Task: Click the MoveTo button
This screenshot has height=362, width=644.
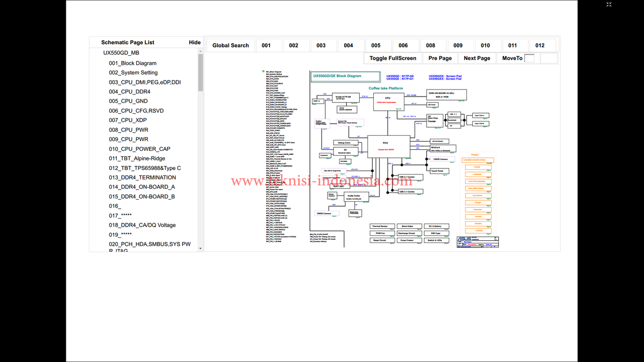Action: pyautogui.click(x=512, y=58)
